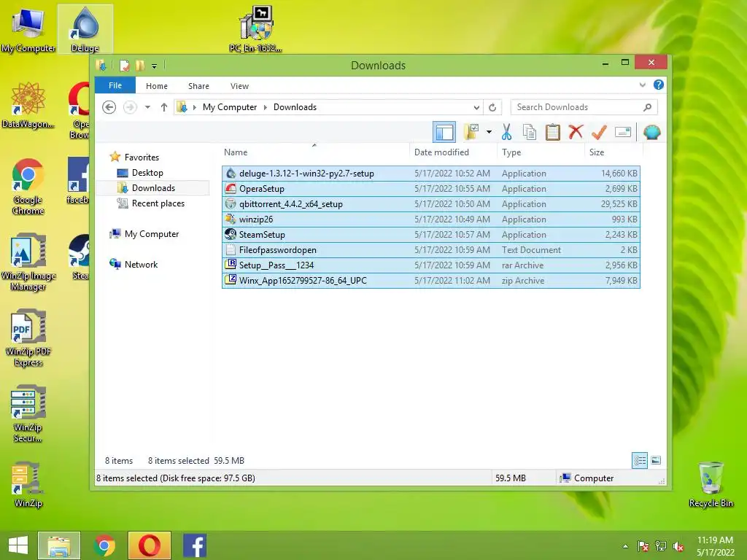This screenshot has width=747, height=560.
Task: Select the winzip26 file
Action: (x=430, y=219)
